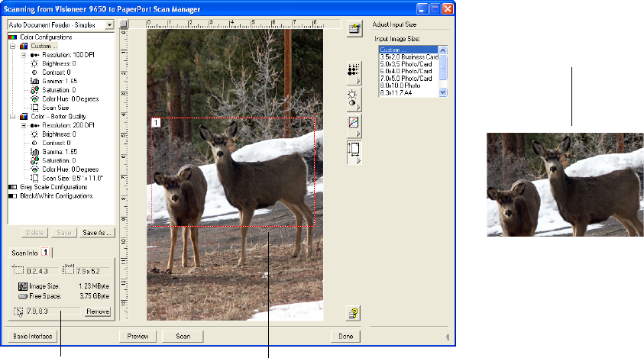Viewport: 644px width, 358px height.
Task: Click the Preview button
Action: click(137, 336)
